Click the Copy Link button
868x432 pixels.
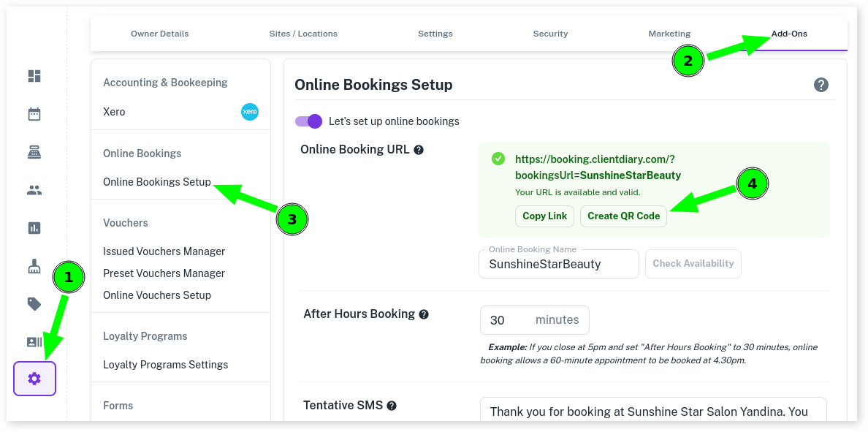pyautogui.click(x=544, y=216)
